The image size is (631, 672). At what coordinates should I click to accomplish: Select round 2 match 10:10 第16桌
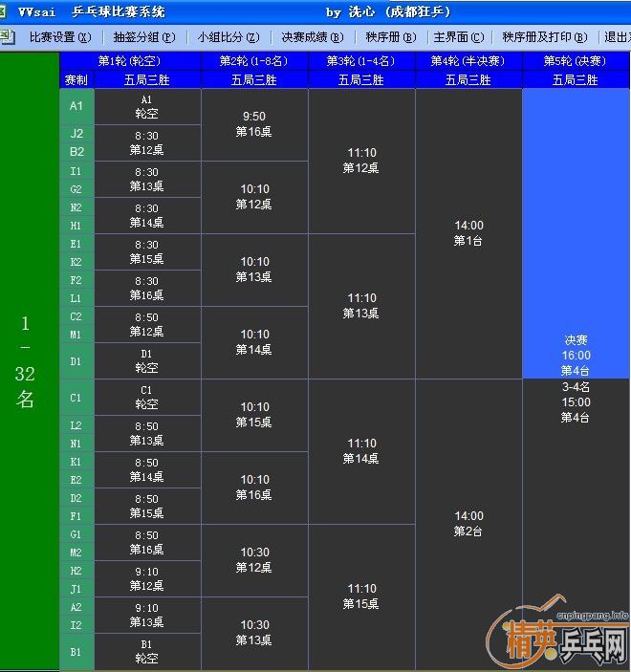[254, 488]
